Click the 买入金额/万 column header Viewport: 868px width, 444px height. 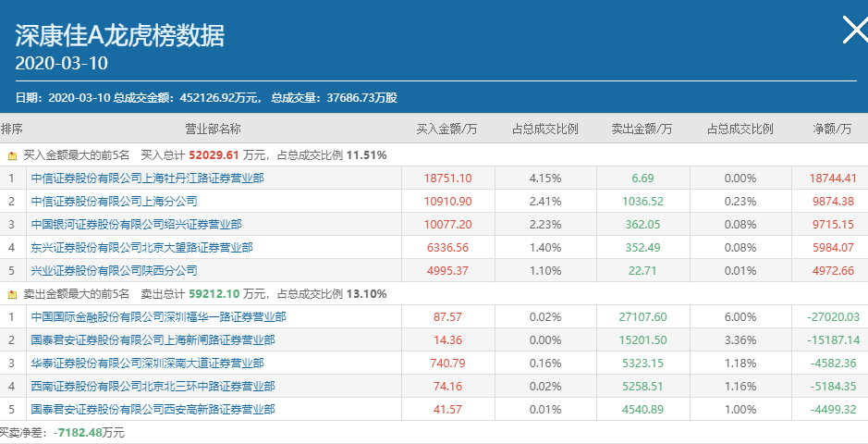pos(446,129)
